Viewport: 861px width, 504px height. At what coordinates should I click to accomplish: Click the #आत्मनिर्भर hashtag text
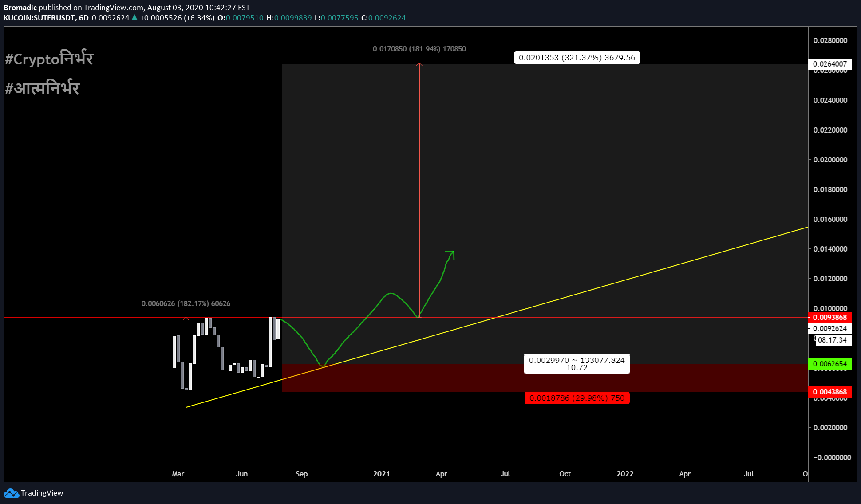(x=42, y=88)
